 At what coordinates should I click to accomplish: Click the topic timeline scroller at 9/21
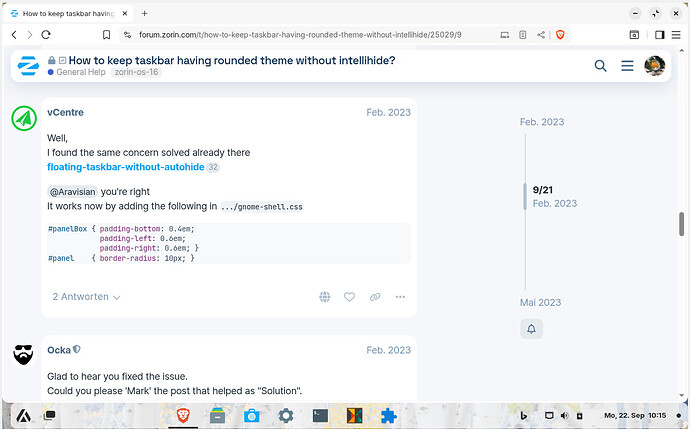pos(525,195)
